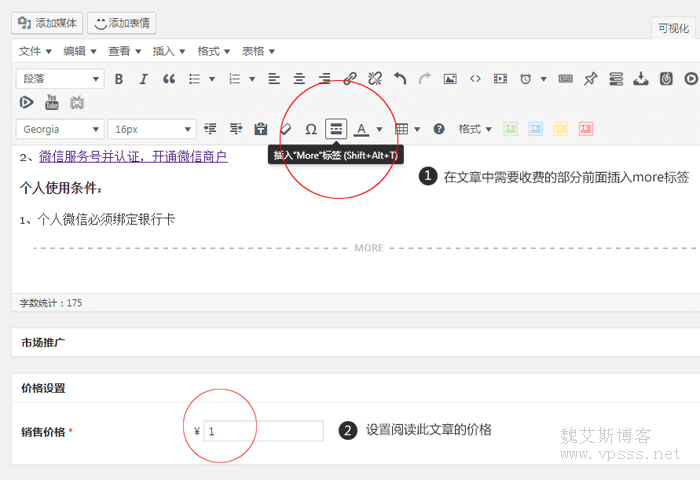Click the 添加媒体 button
Image resolution: width=700 pixels, height=480 pixels.
click(x=47, y=22)
